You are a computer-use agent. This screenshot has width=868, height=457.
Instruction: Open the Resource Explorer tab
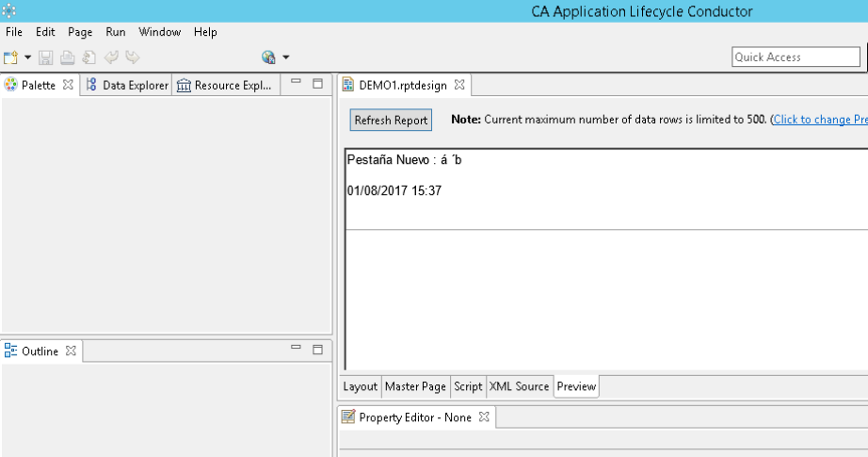(x=224, y=86)
